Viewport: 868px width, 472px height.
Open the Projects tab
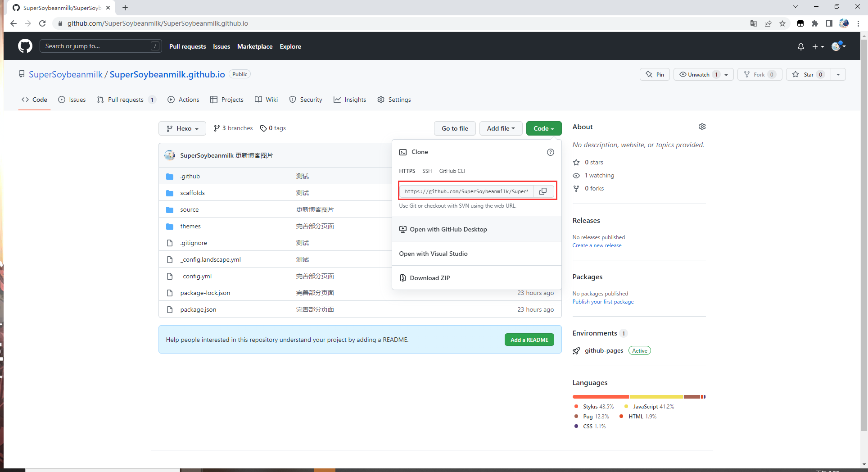(227, 100)
